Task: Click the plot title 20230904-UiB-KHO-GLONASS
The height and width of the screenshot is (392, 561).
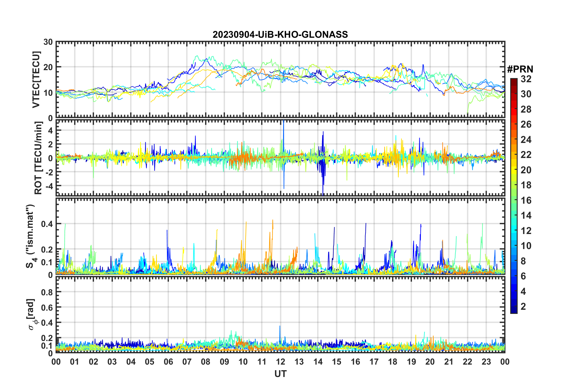Action: tap(280, 35)
